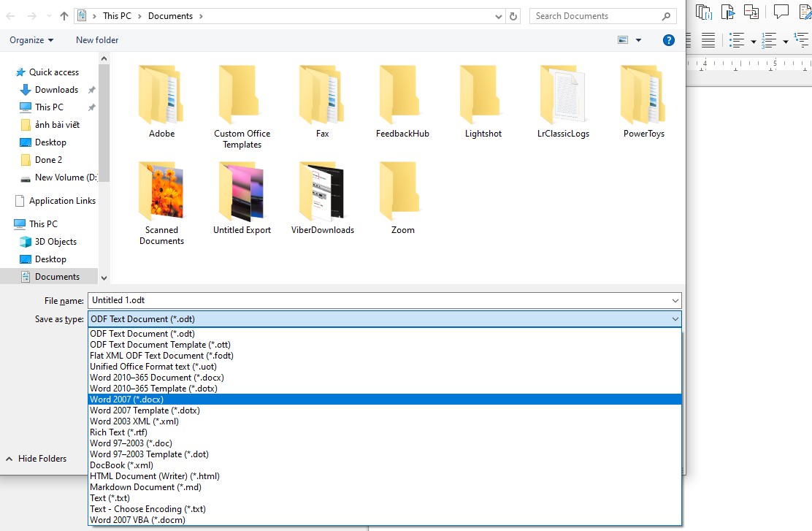
Task: Choose Word 2010–365 Document (*.docx)
Action: [x=385, y=378]
